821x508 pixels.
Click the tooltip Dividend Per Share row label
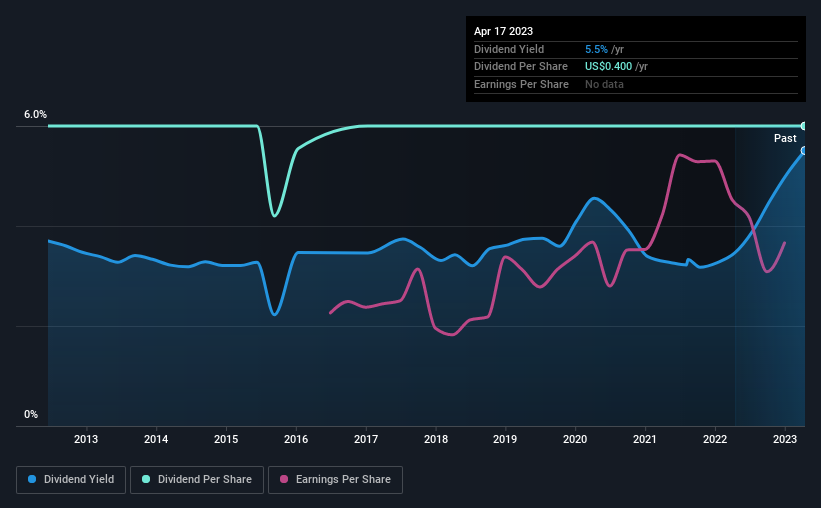(520, 67)
